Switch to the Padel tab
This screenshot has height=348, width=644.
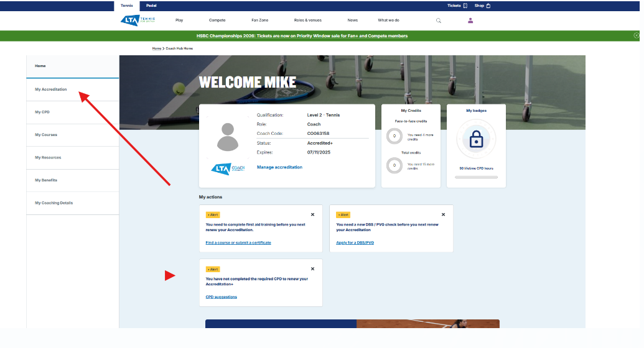pyautogui.click(x=151, y=6)
